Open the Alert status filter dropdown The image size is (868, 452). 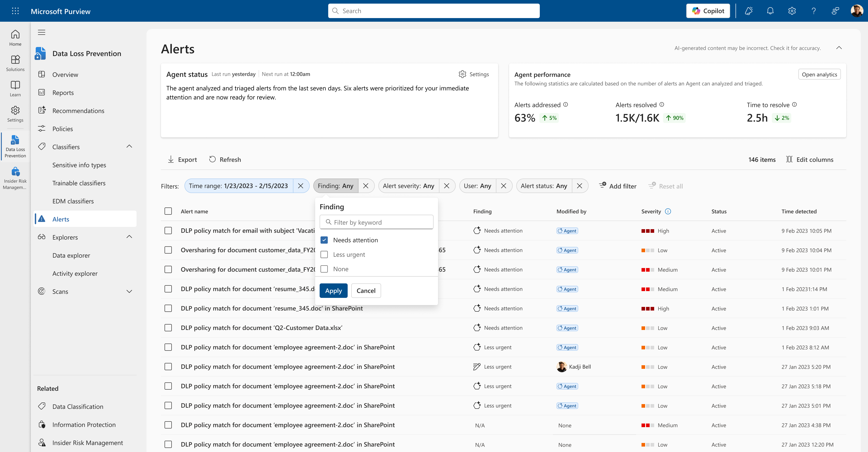pos(544,186)
